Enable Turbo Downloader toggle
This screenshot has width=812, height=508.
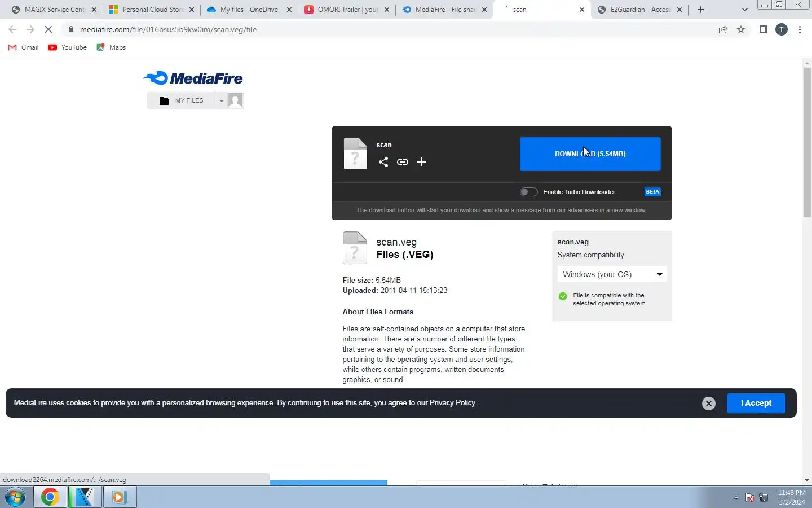[x=528, y=192]
